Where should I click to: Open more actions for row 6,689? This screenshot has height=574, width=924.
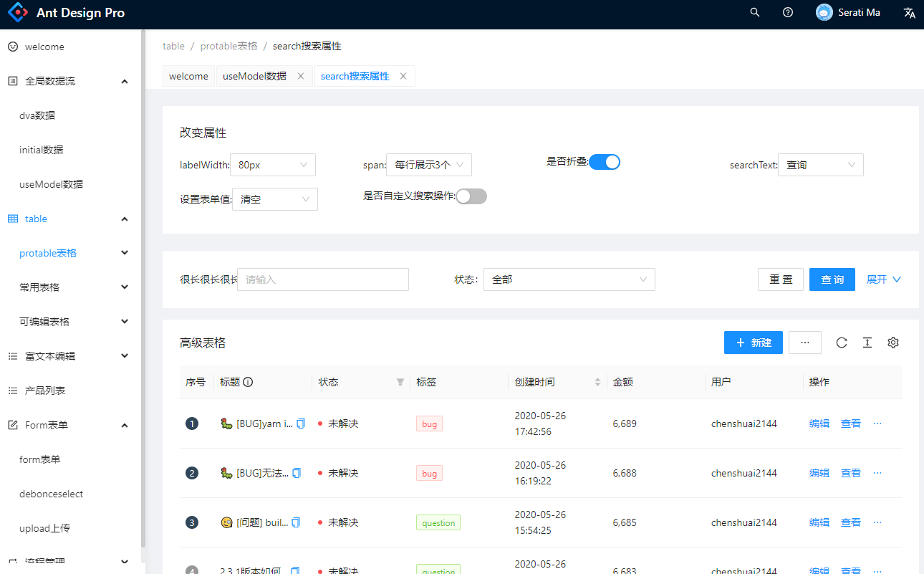pos(877,424)
